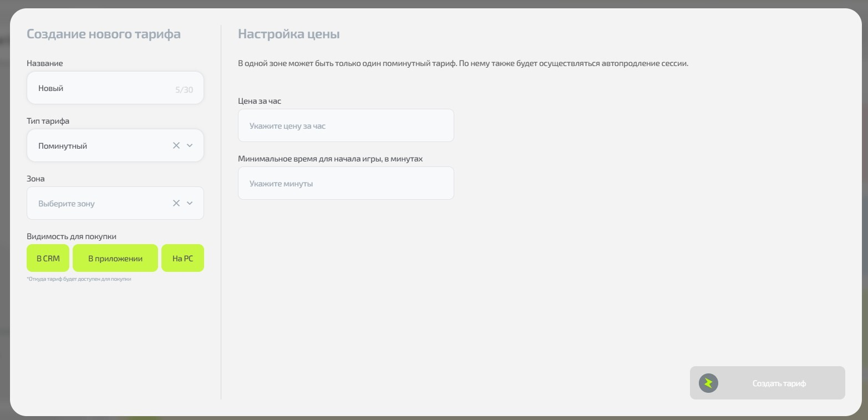Screen dimensions: 868x420
Task: Focus the Название field containing Новый
Action: tap(100, 88)
